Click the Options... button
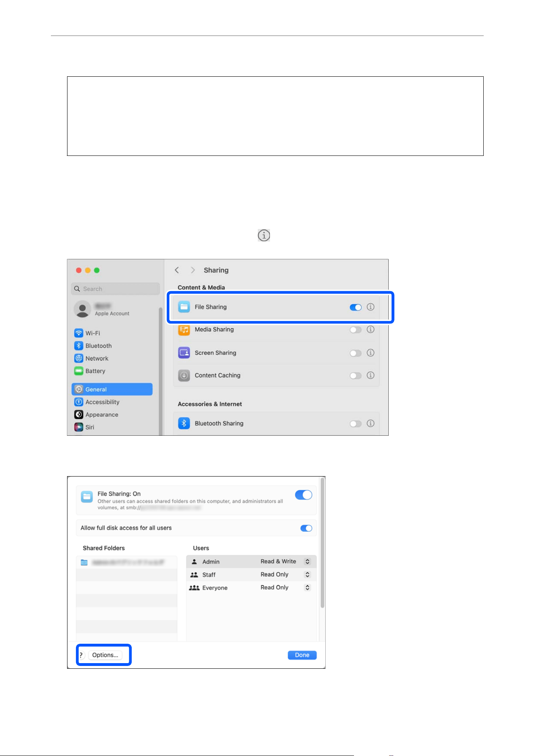The image size is (535, 756). 105,655
